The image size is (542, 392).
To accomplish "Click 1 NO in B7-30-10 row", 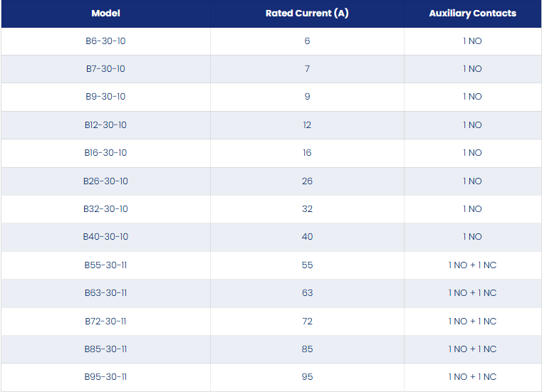I will [472, 69].
